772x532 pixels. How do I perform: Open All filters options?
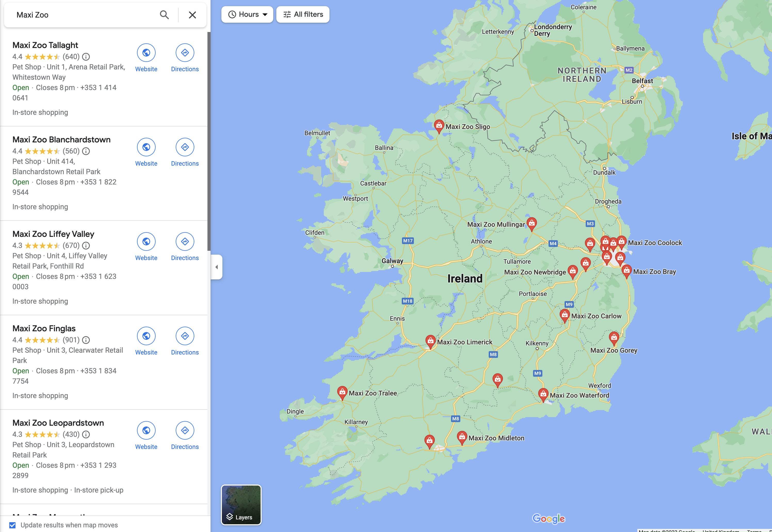[302, 14]
